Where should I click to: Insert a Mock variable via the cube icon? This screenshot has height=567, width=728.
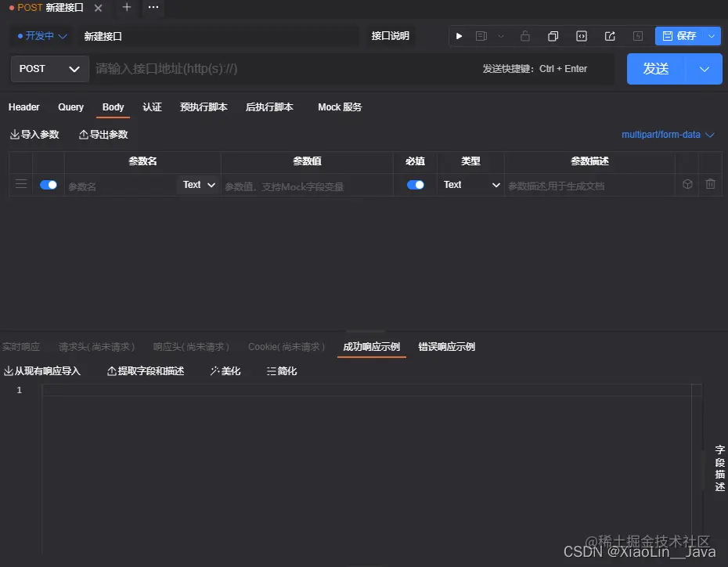coord(687,183)
